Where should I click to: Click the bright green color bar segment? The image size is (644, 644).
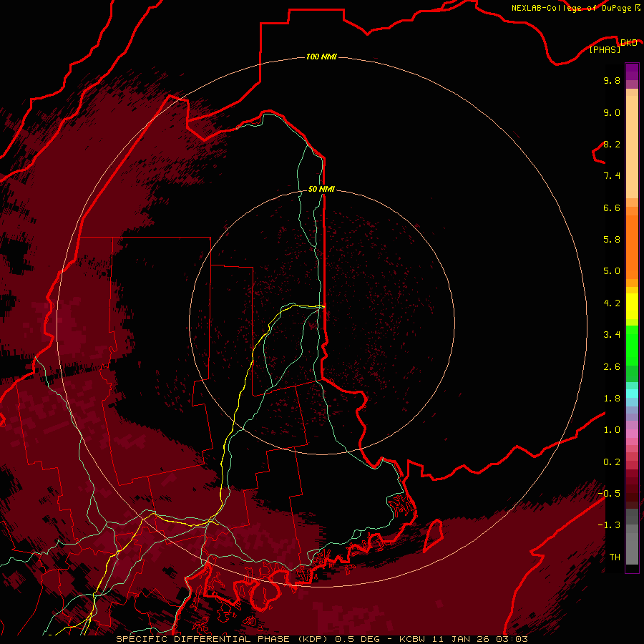pos(632,345)
